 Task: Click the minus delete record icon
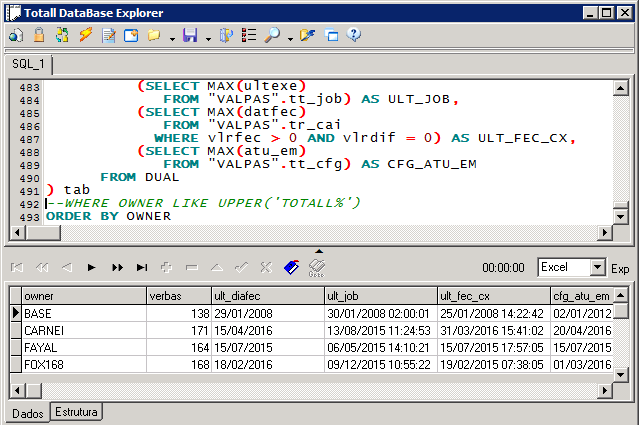pyautogui.click(x=192, y=267)
